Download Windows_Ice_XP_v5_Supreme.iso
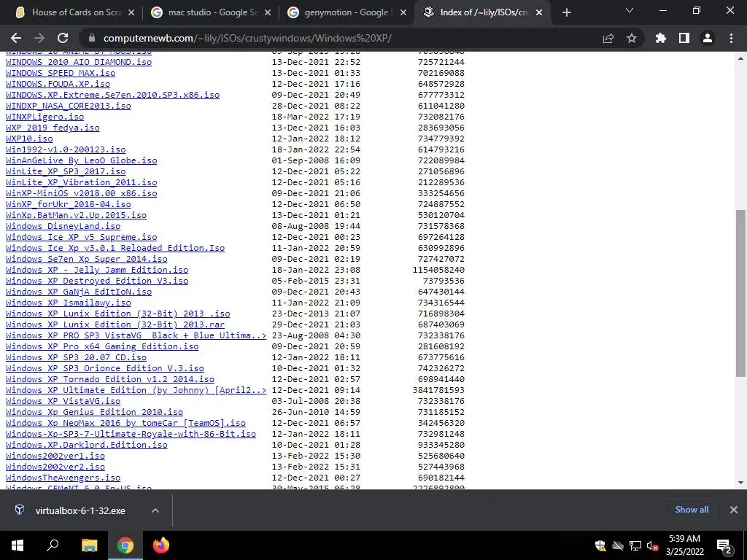This screenshot has height=560, width=747. point(82,237)
